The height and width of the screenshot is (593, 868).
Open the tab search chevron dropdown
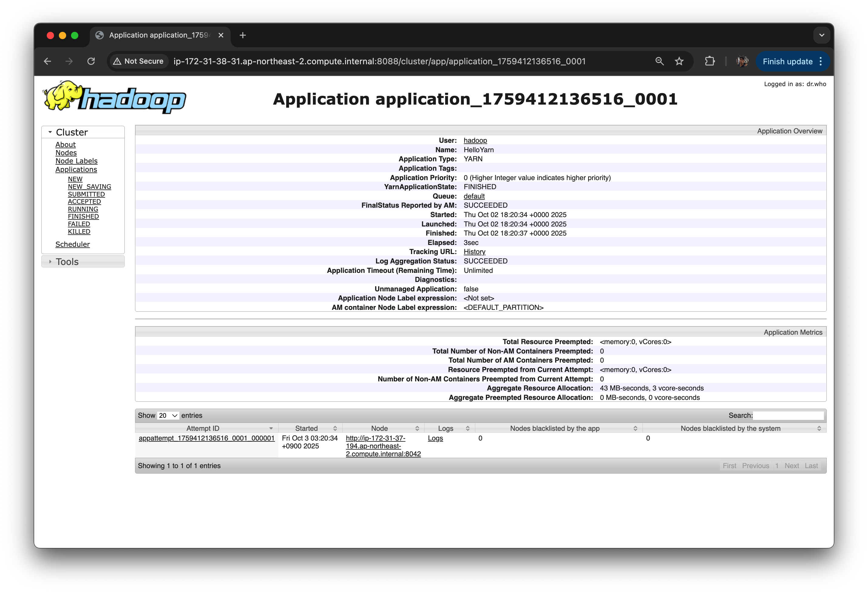coord(821,35)
